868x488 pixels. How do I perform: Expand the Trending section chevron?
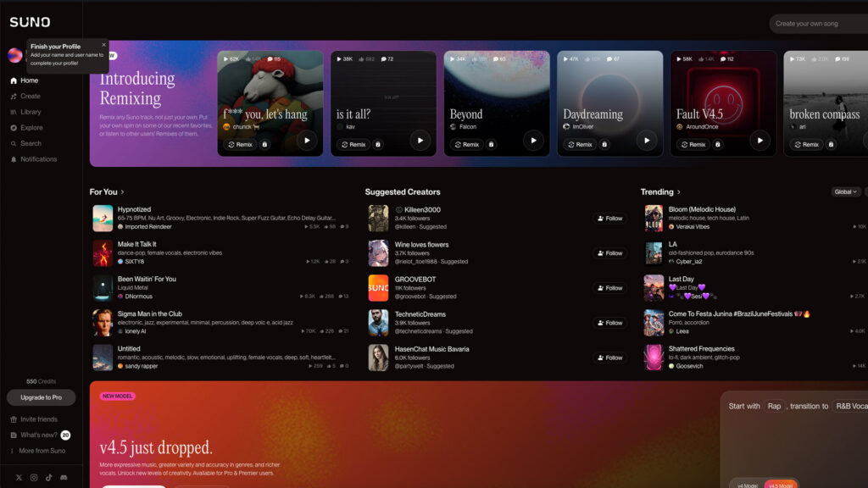(679, 192)
